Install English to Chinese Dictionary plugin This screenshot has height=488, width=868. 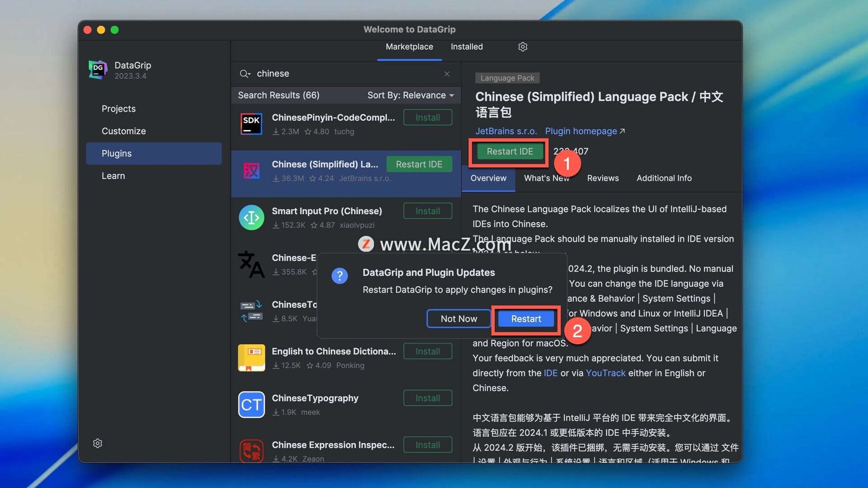tap(428, 352)
